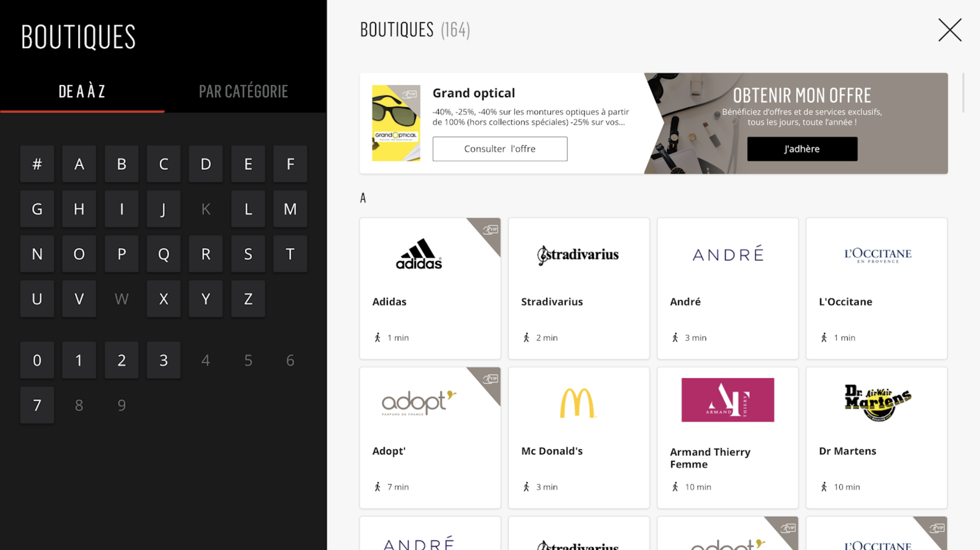Open the Armand Thierry Femme logo

pyautogui.click(x=727, y=400)
